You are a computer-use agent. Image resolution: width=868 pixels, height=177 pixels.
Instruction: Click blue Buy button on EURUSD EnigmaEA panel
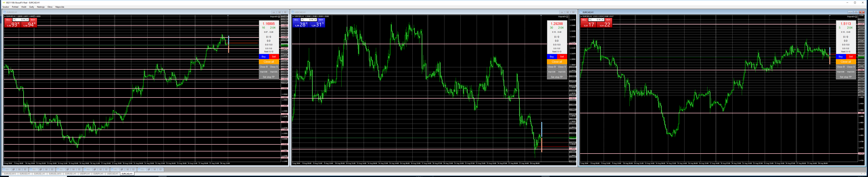[x=264, y=57]
